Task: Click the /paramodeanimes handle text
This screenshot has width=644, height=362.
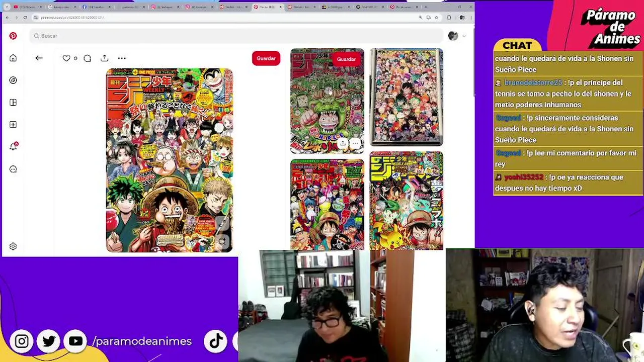Action: [142, 341]
